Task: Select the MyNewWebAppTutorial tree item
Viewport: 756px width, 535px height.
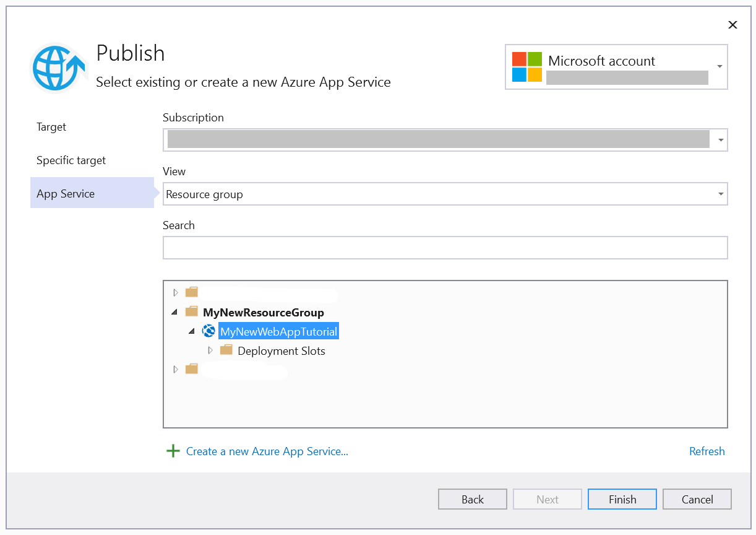Action: click(278, 331)
